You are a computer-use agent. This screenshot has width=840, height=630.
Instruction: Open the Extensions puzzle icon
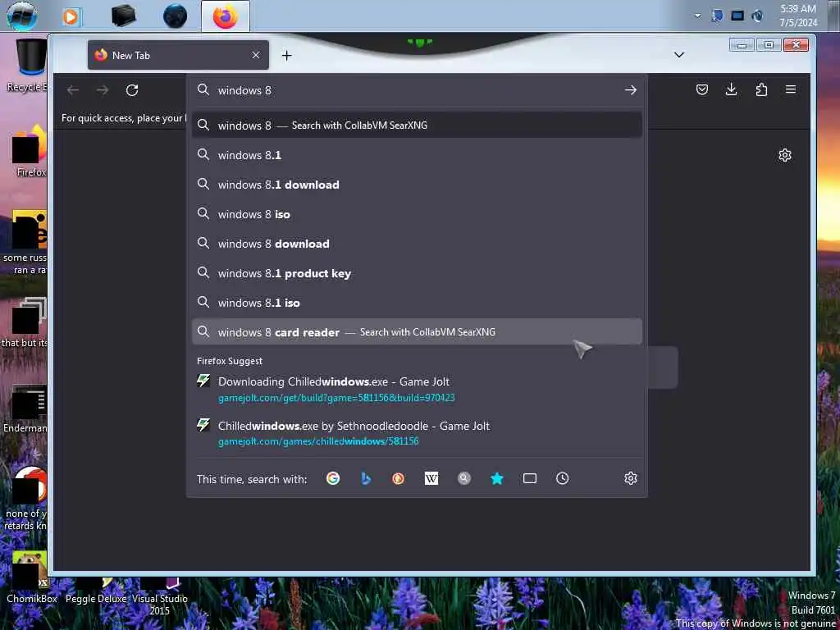[x=761, y=89]
